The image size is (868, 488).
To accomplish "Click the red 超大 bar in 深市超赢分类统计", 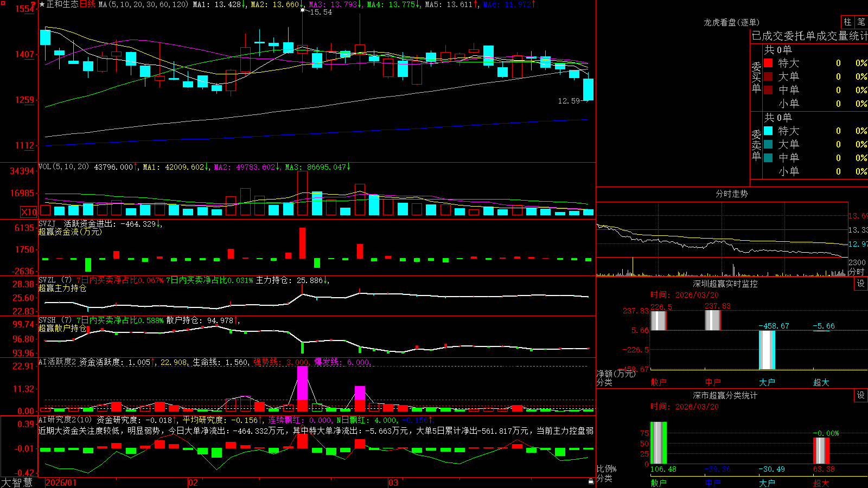I will (x=821, y=451).
